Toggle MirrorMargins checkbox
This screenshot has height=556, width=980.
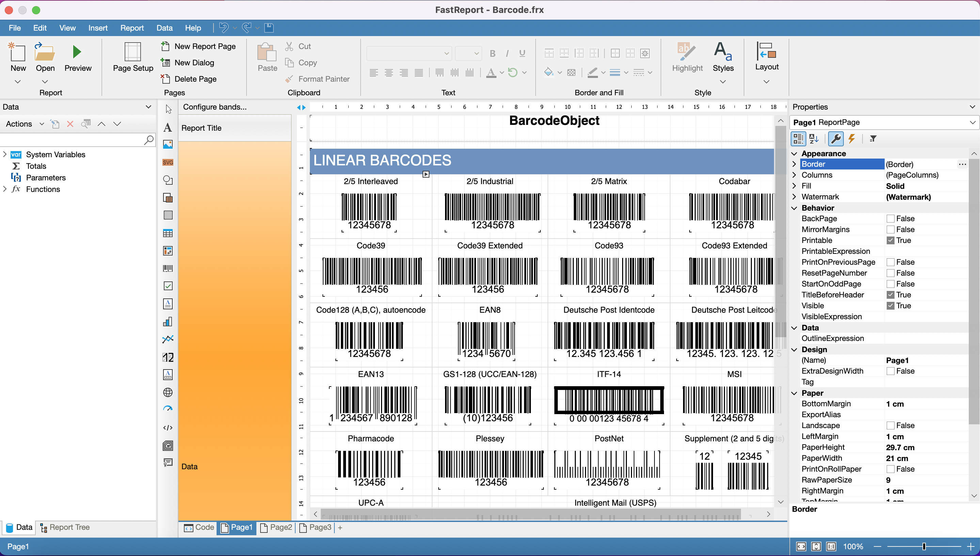(890, 229)
